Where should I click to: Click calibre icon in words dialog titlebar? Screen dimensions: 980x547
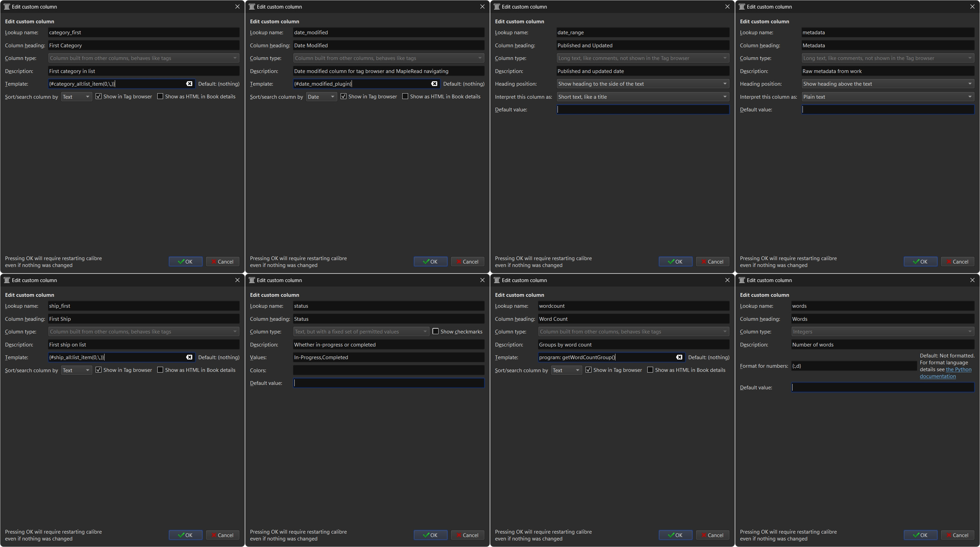[742, 280]
